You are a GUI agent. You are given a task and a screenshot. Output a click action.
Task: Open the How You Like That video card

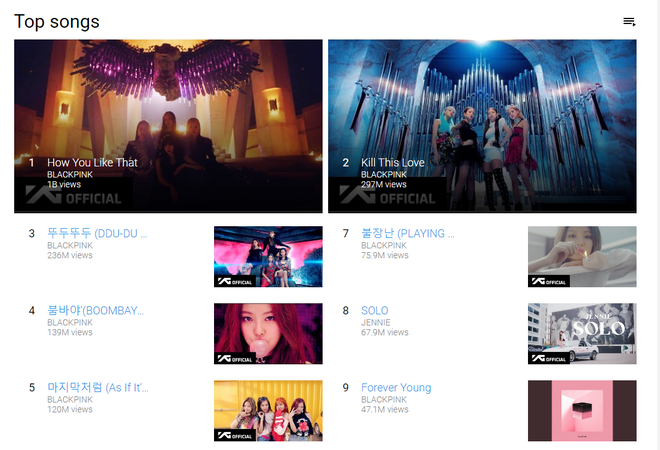168,126
